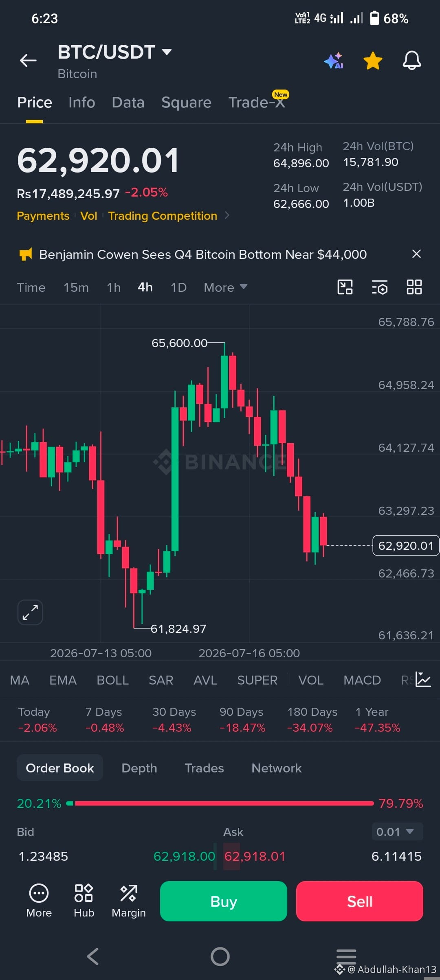440x980 pixels.
Task: Tap the green Buy button
Action: click(x=224, y=901)
